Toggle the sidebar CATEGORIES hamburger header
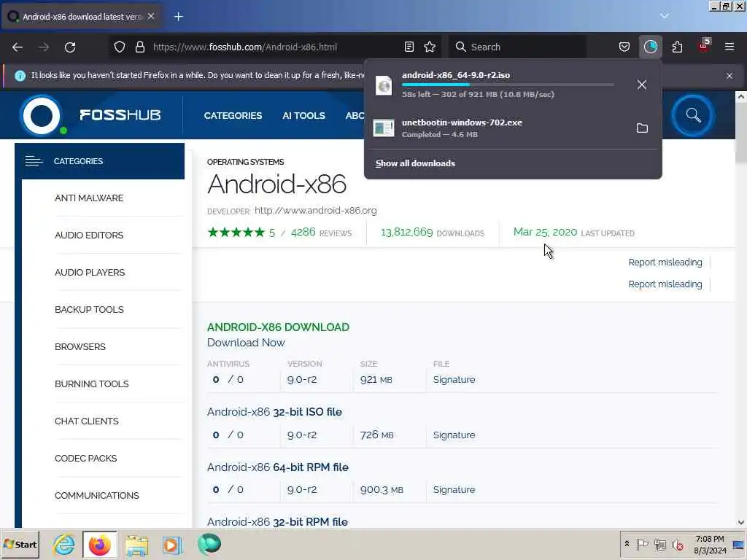This screenshot has width=747, height=560. [x=99, y=161]
